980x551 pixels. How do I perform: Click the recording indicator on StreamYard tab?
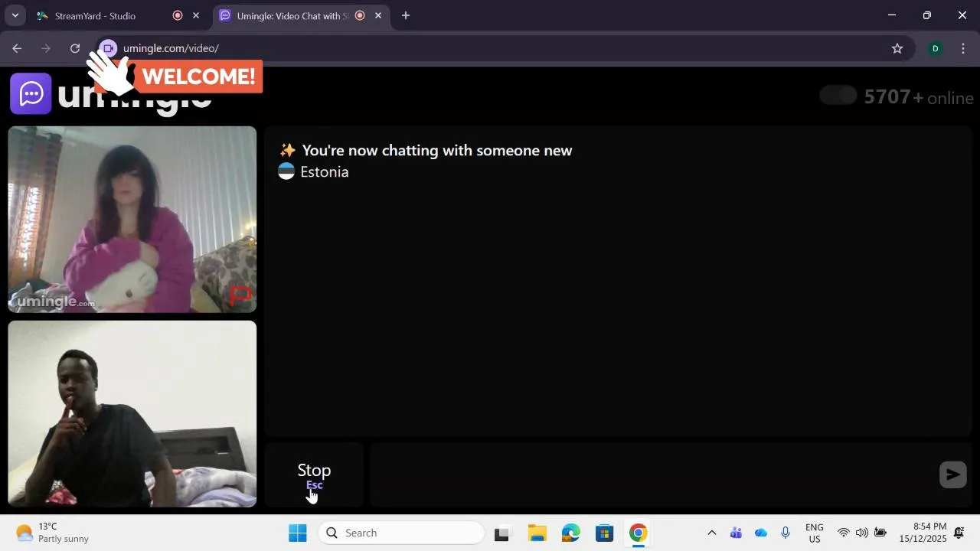point(178,15)
